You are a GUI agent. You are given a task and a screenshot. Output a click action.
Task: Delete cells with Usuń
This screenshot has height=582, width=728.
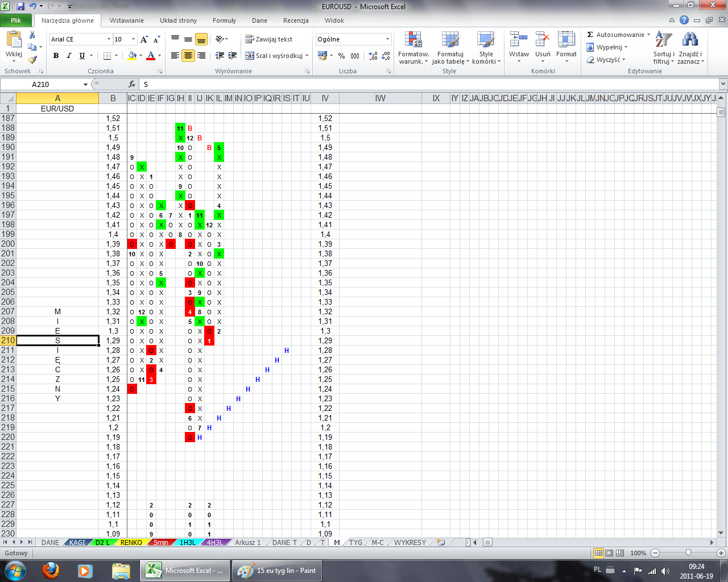543,48
